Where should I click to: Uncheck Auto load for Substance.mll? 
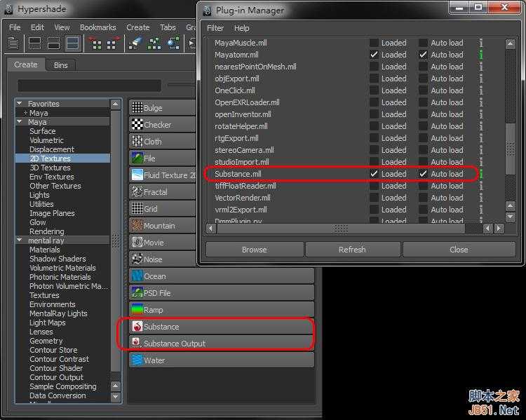point(424,174)
